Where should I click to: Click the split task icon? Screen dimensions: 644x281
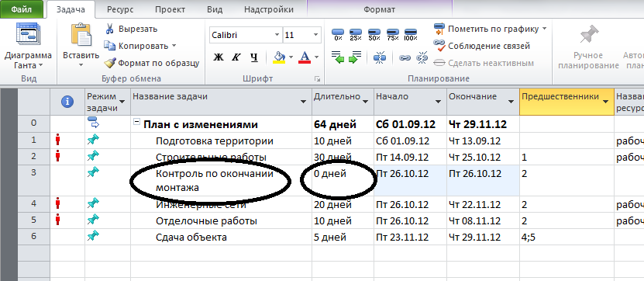[x=379, y=57]
